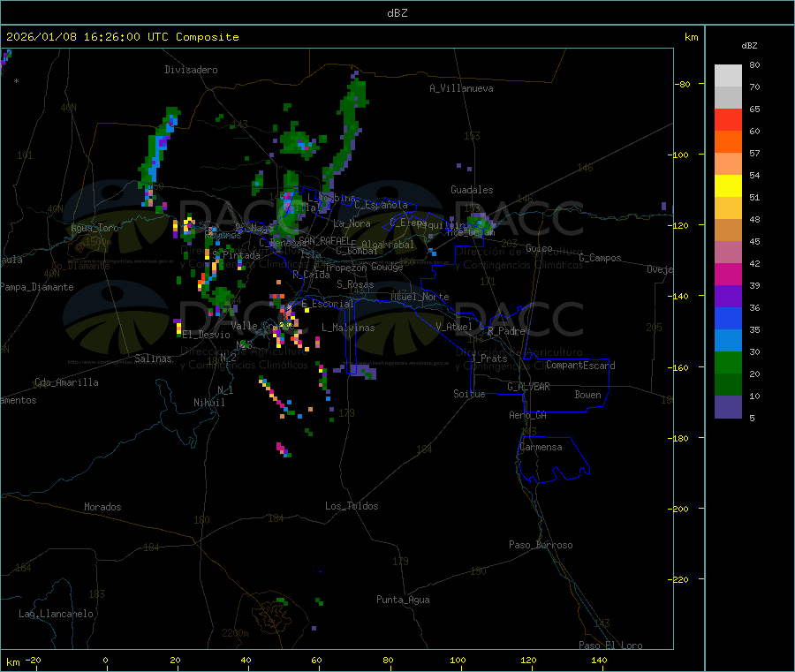This screenshot has width=795, height=672.
Task: Click the Guadales map label
Action: (x=472, y=190)
